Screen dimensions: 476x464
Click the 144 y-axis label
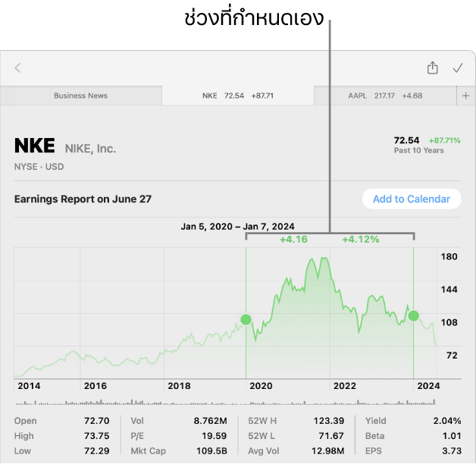pos(449,290)
